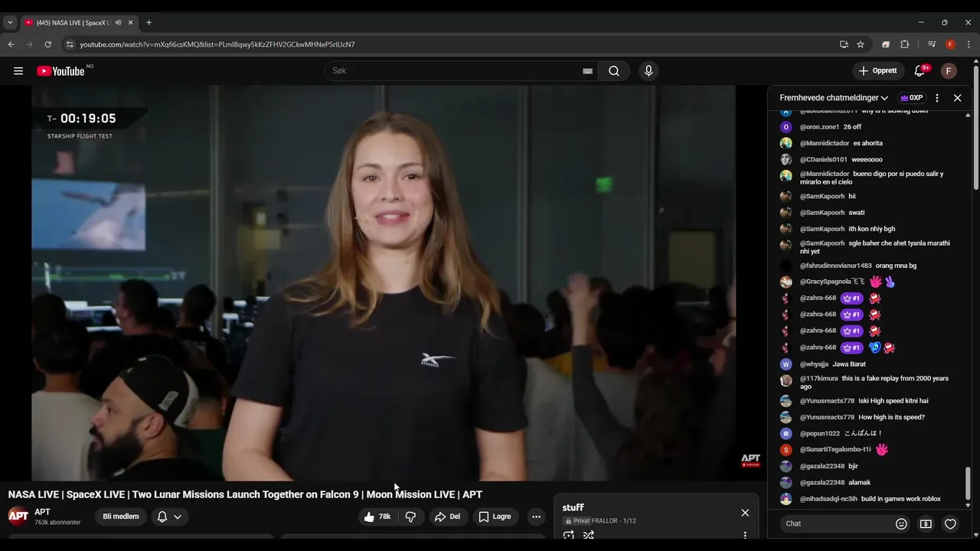The image size is (980, 551).
Task: Click Bli medlem join button
Action: point(121,517)
